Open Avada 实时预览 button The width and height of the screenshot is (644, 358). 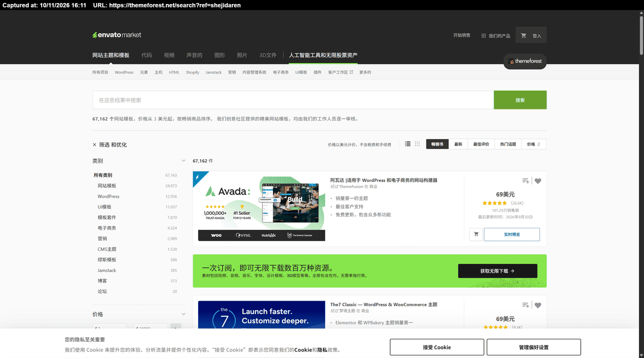pyautogui.click(x=512, y=234)
